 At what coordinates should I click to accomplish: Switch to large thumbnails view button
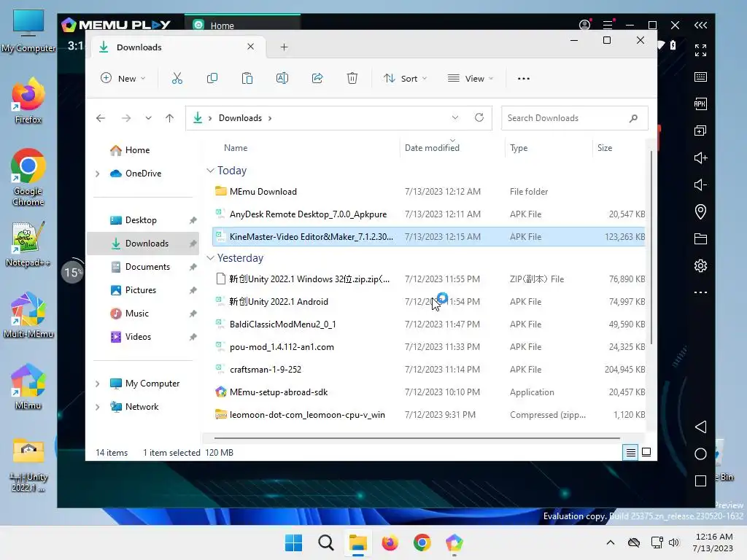pos(646,452)
